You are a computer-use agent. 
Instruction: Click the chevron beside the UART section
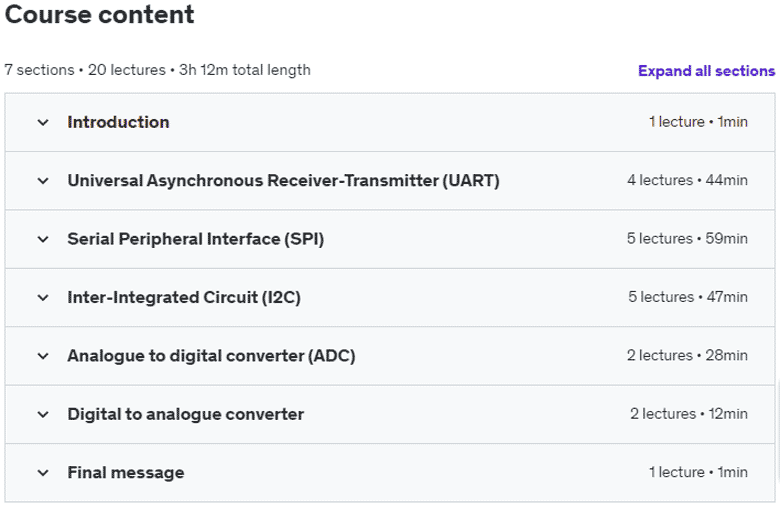(x=43, y=181)
